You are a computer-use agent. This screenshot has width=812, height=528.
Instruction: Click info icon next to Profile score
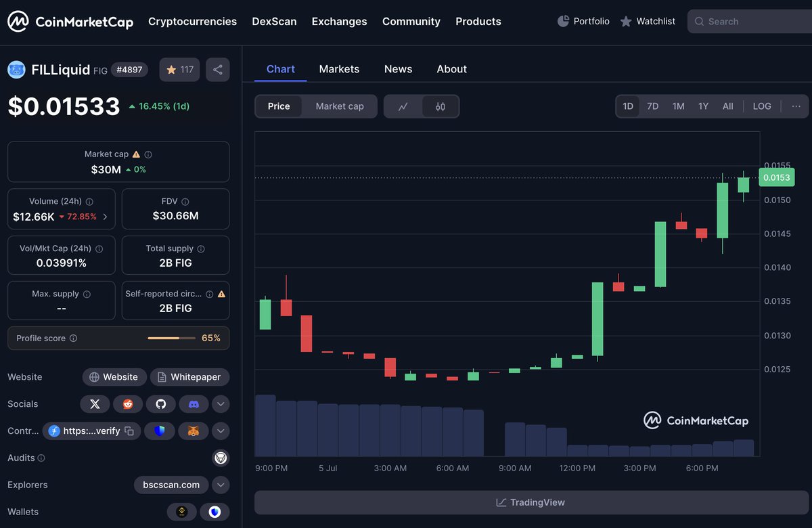point(73,338)
